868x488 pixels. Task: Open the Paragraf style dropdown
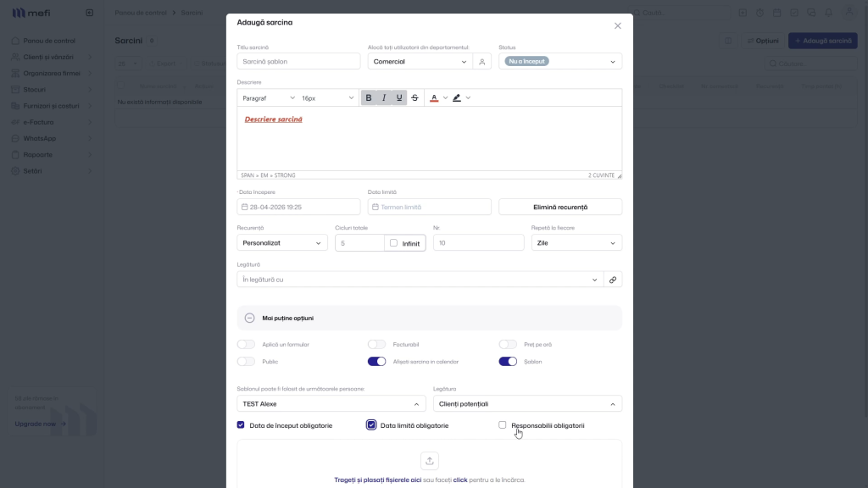coord(269,98)
